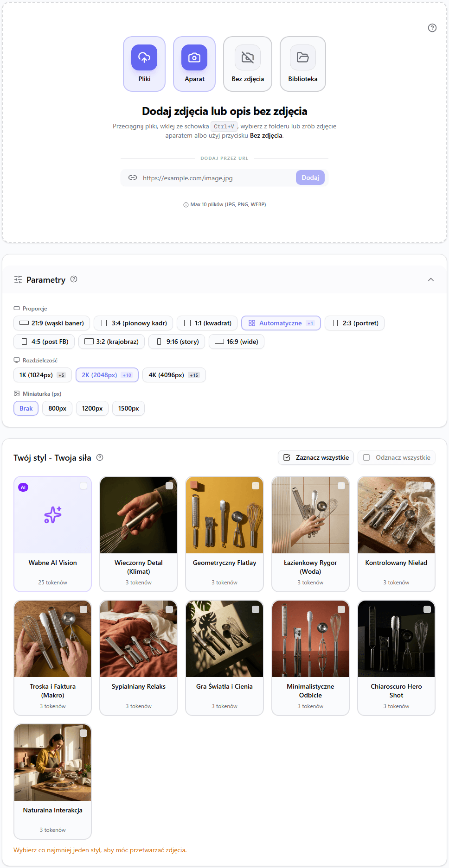Image resolution: width=449 pixels, height=868 pixels.
Task: Click the Aparat camera icon
Action: tap(194, 57)
